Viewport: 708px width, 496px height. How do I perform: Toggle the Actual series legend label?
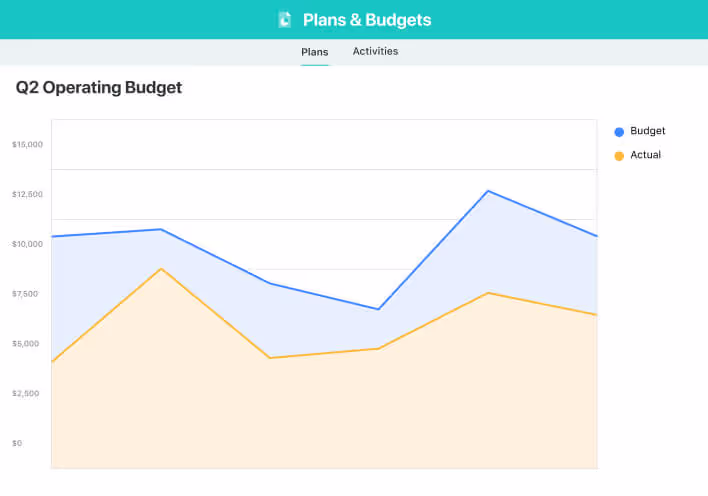point(645,155)
